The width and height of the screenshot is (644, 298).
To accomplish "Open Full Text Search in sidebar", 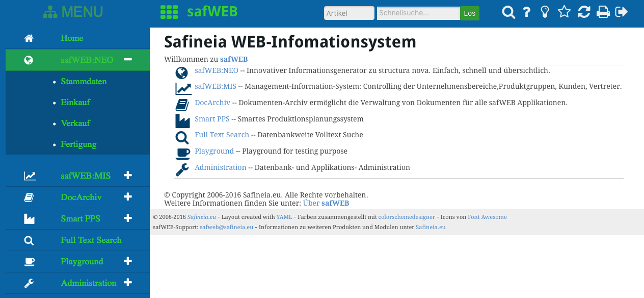I will 91,240.
